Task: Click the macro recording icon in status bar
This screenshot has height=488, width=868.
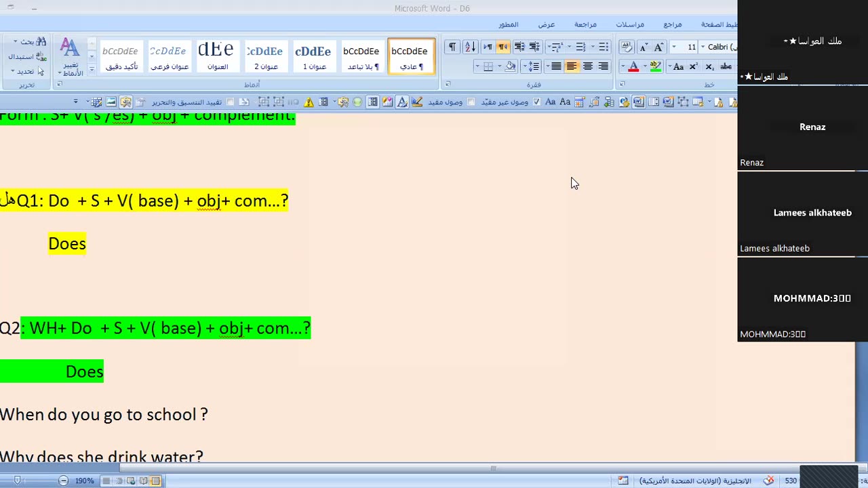Action: pos(623,481)
